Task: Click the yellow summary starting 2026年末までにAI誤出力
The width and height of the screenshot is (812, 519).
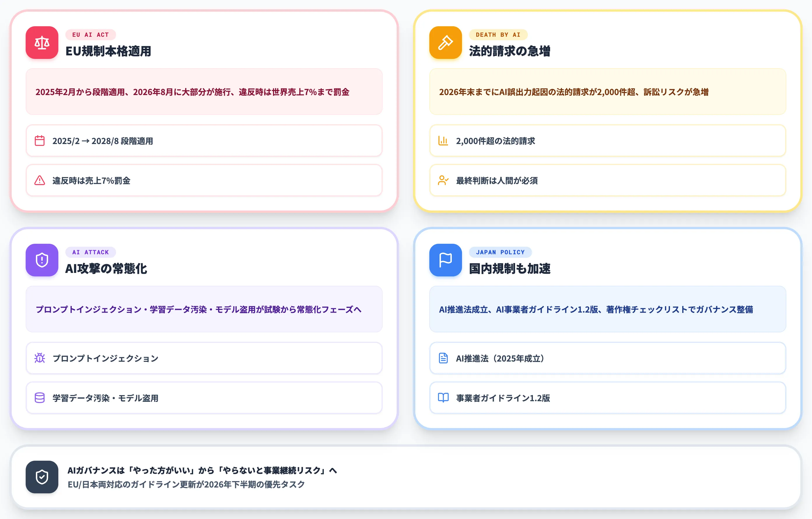Action: (x=607, y=92)
